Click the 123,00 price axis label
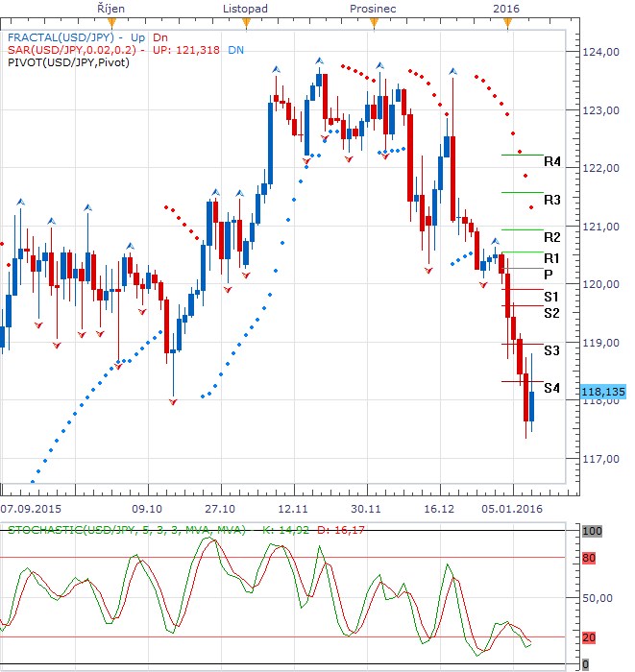Screen dimensions: 635x672 [x=600, y=110]
